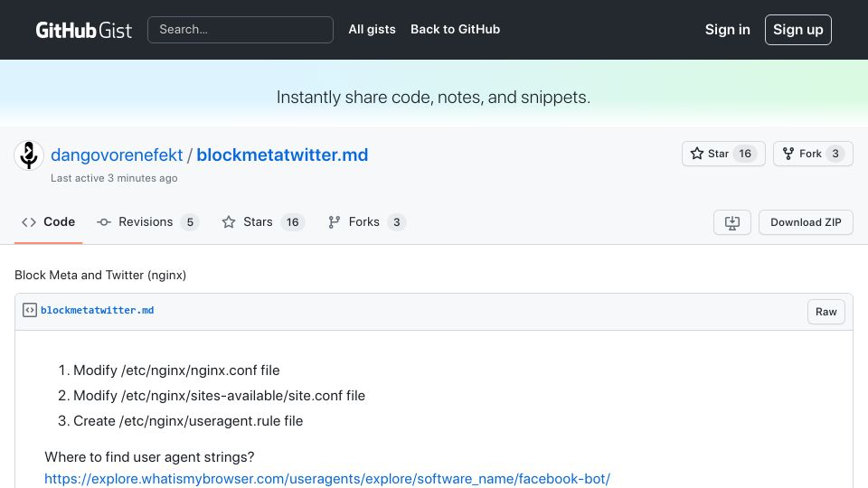View the Raw file
868x488 pixels.
pos(826,312)
